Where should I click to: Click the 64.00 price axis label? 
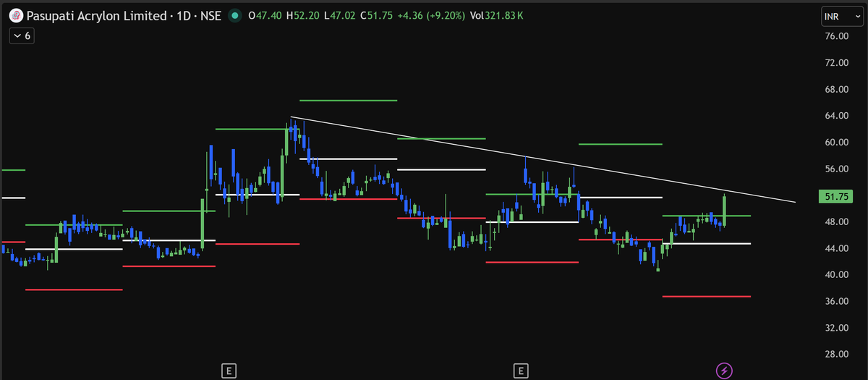click(x=836, y=116)
